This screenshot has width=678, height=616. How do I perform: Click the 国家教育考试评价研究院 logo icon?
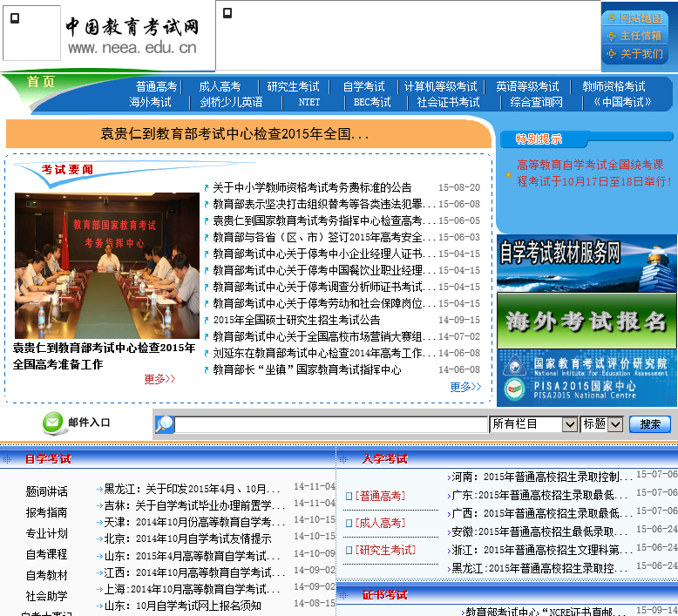point(514,367)
